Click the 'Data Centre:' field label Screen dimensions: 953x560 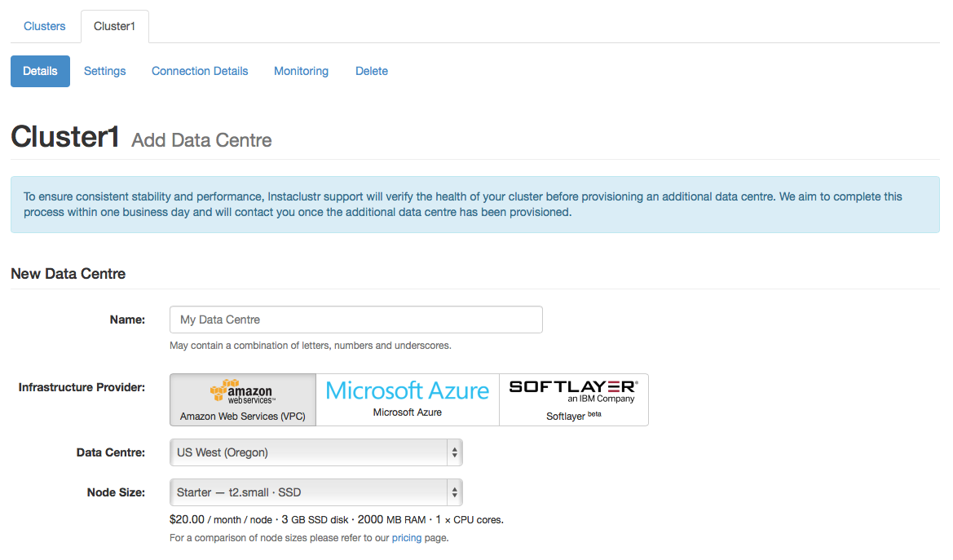[x=111, y=452]
